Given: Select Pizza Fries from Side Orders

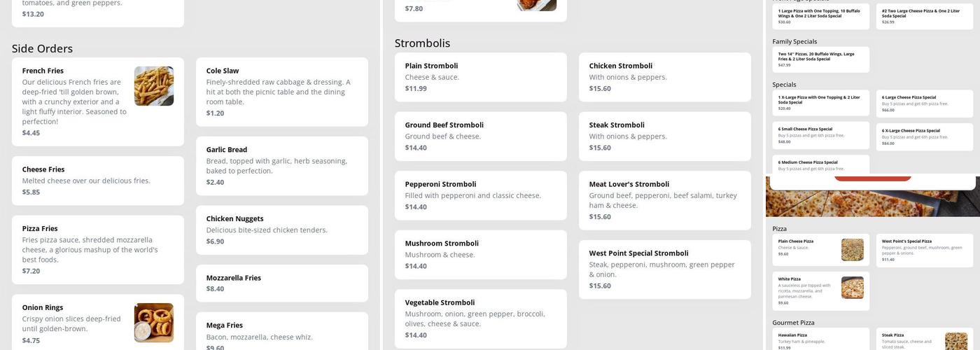Looking at the screenshot, I should click(x=98, y=249).
